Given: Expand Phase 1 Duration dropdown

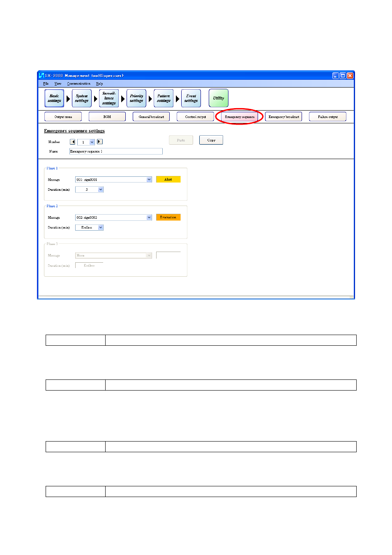Looking at the screenshot, I should pos(101,190).
